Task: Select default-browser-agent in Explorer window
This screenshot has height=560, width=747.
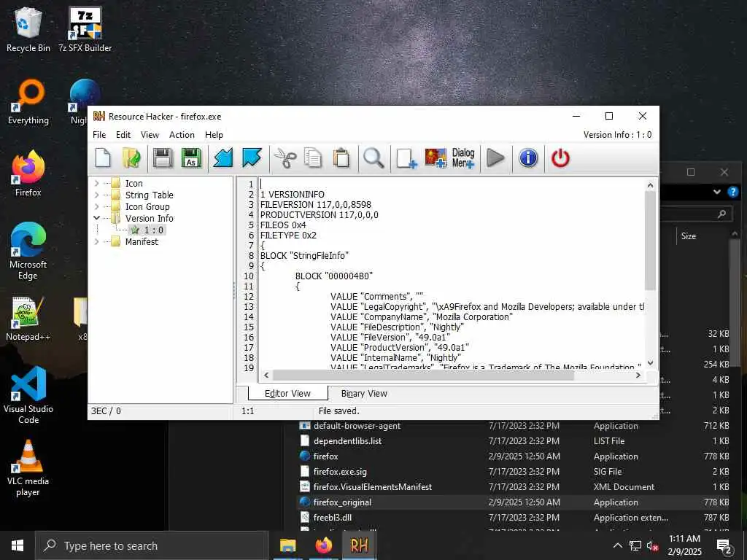Action: (357, 426)
